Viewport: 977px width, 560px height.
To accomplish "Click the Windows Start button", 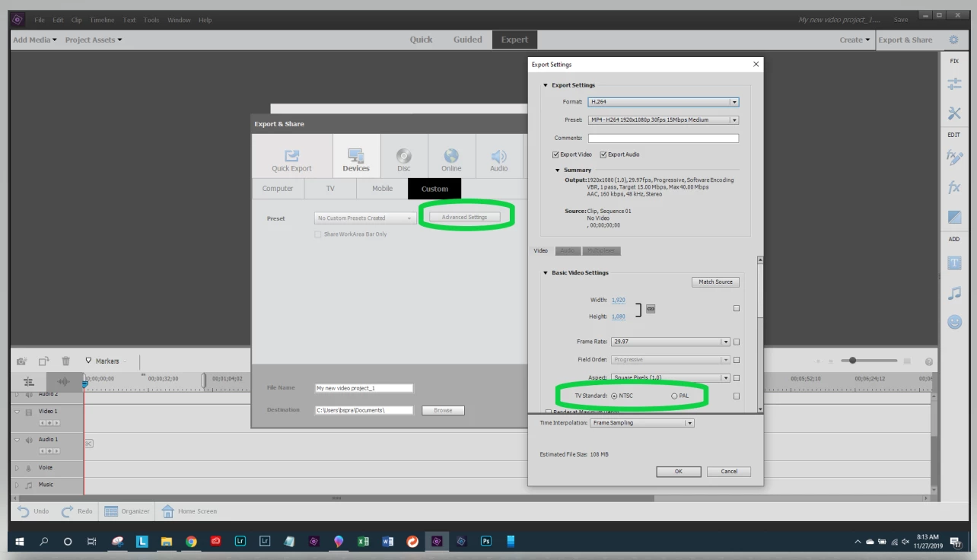I will point(20,542).
